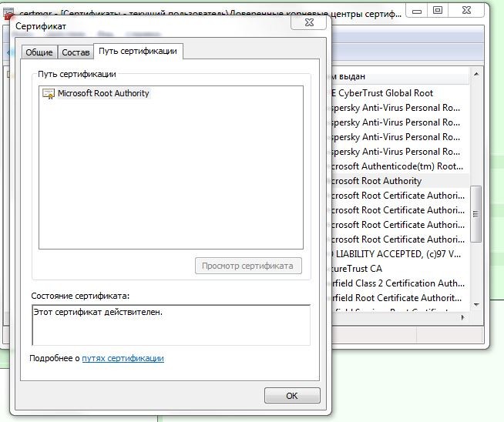Select the CyberTrust Global Root row
The height and width of the screenshot is (422, 504).
[400, 93]
